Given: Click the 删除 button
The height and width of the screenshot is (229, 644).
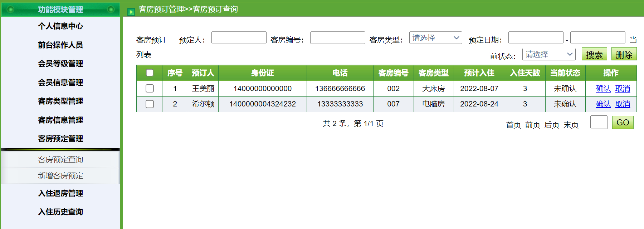Looking at the screenshot, I should pos(624,54).
